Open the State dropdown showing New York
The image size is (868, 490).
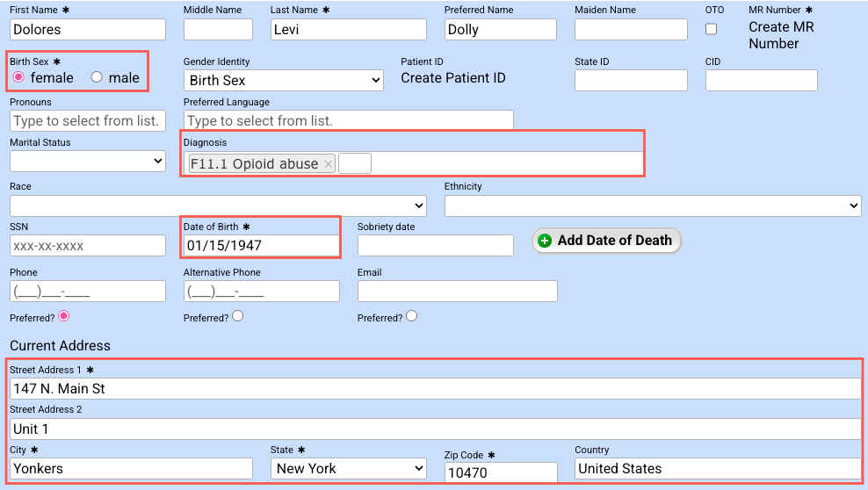tap(348, 469)
